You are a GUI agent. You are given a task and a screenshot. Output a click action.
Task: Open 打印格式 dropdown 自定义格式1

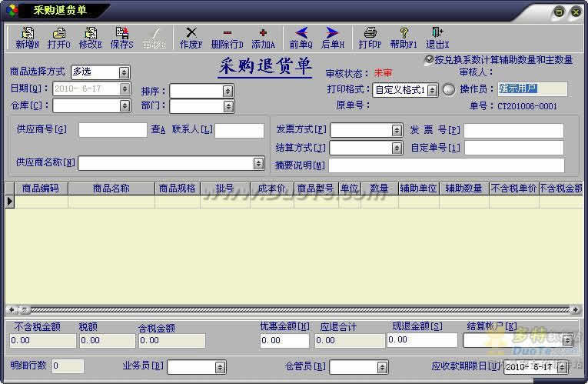433,90
